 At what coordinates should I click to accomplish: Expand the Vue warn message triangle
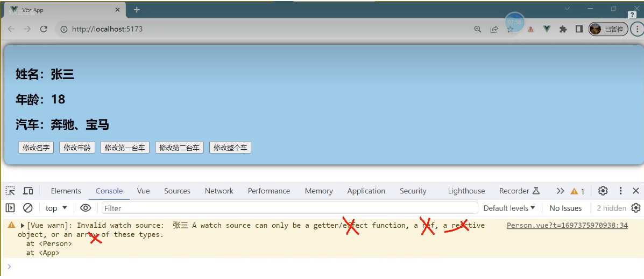(23, 226)
